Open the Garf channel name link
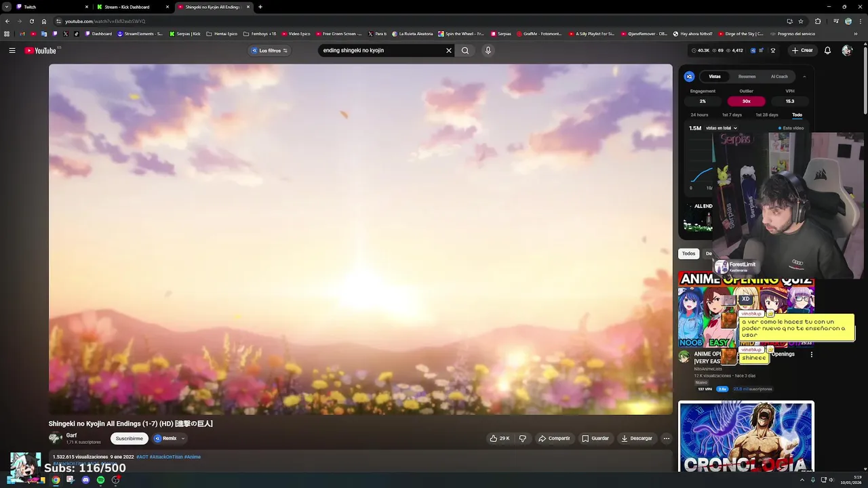This screenshot has width=868, height=488. [x=71, y=435]
